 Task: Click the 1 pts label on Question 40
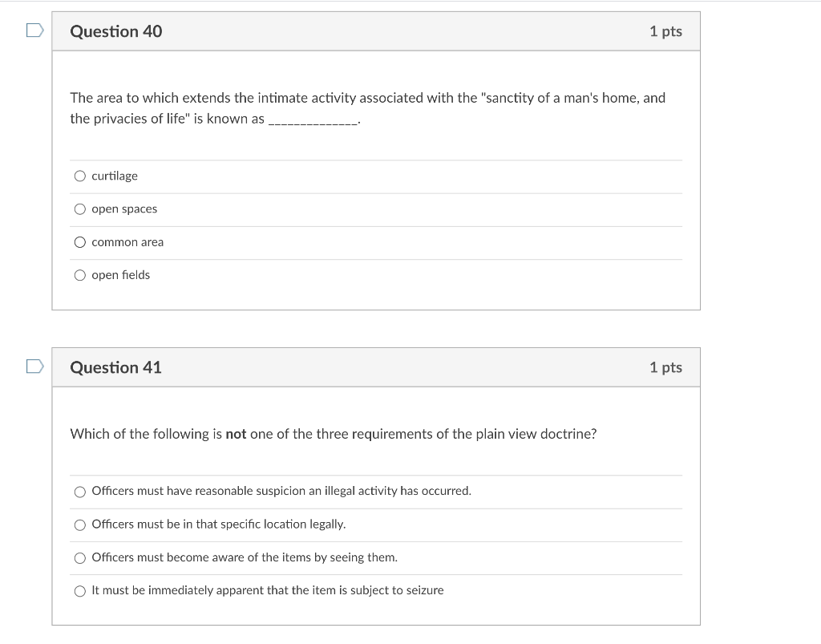(666, 31)
